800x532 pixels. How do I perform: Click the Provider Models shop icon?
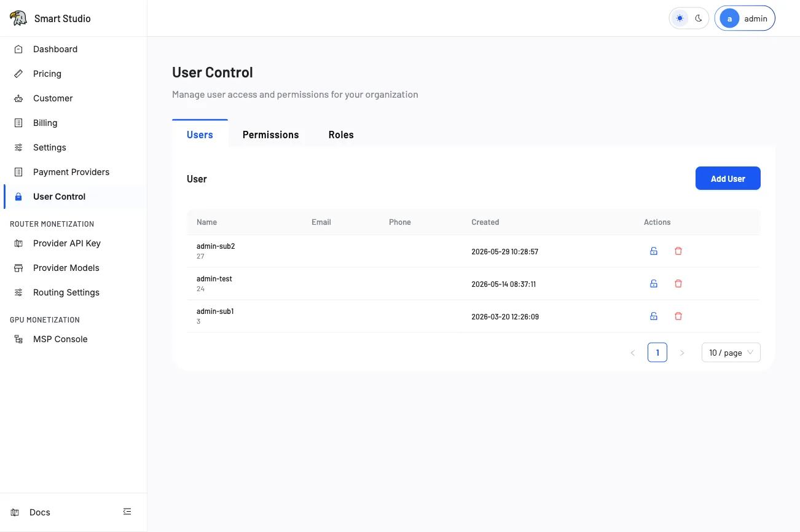pyautogui.click(x=18, y=268)
